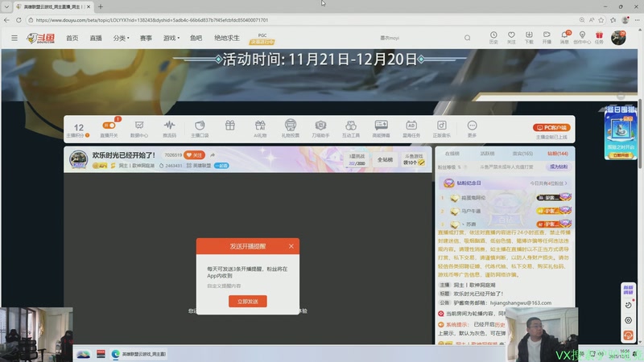644x362 pixels.
Task: Toggle the 直播开关 live switch
Action: (x=109, y=125)
